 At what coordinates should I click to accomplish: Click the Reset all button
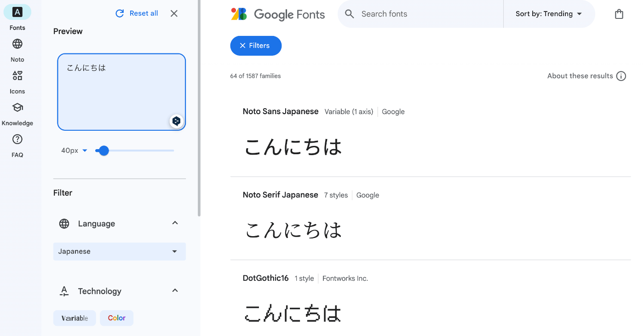pyautogui.click(x=137, y=14)
